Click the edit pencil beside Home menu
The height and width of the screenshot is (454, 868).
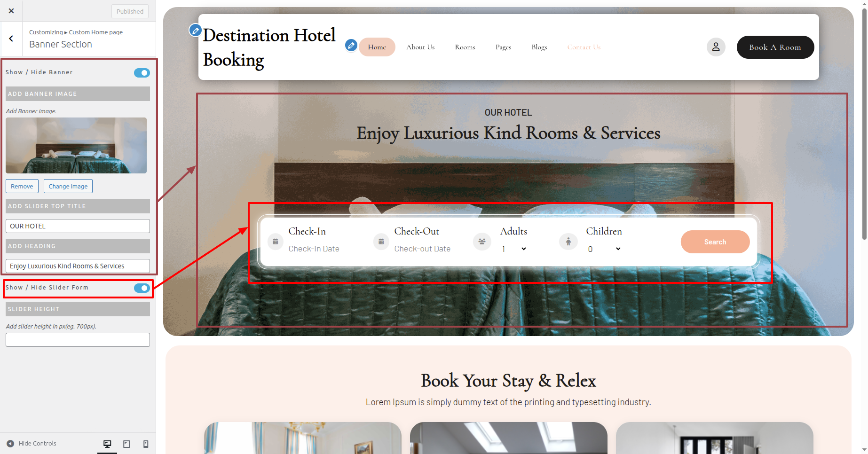point(351,45)
